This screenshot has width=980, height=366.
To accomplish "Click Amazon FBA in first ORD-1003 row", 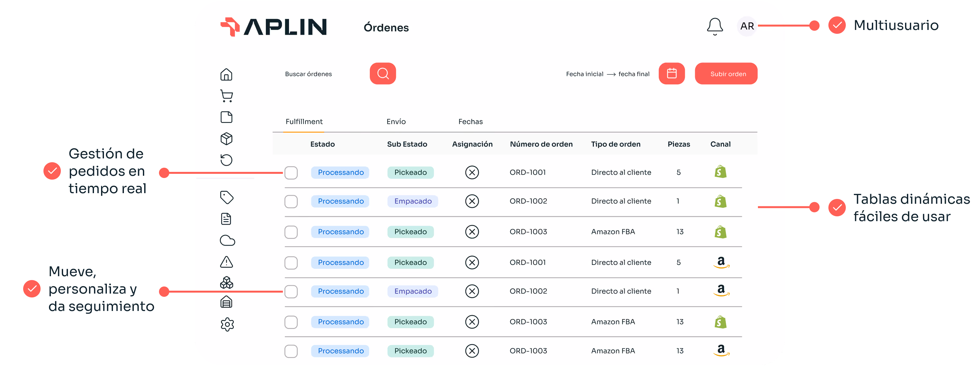I will (612, 232).
